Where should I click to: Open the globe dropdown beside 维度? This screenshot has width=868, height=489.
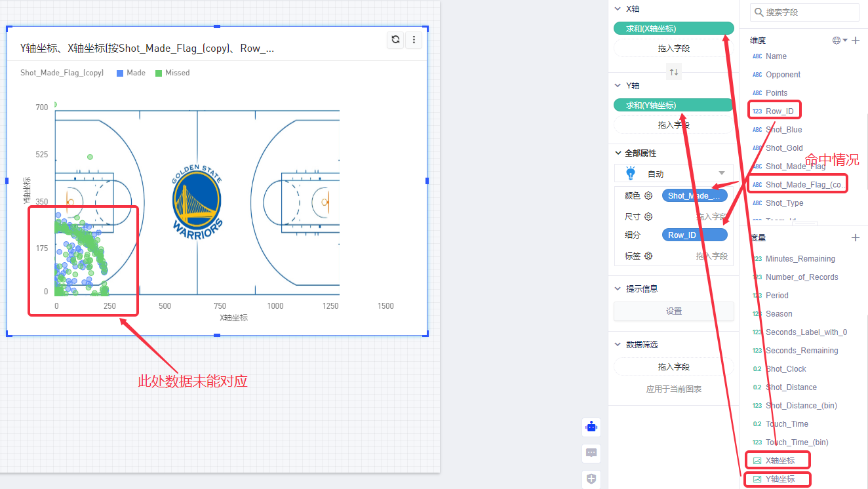[x=840, y=41]
